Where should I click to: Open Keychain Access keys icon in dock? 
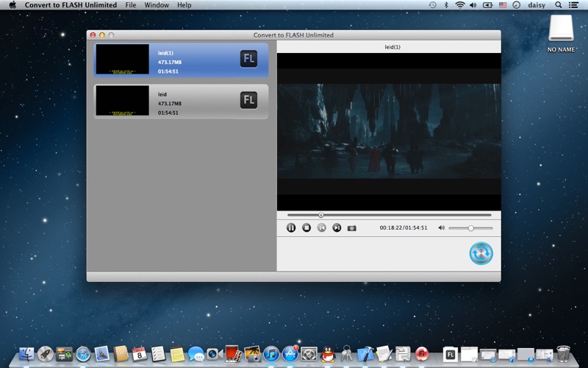click(x=346, y=354)
